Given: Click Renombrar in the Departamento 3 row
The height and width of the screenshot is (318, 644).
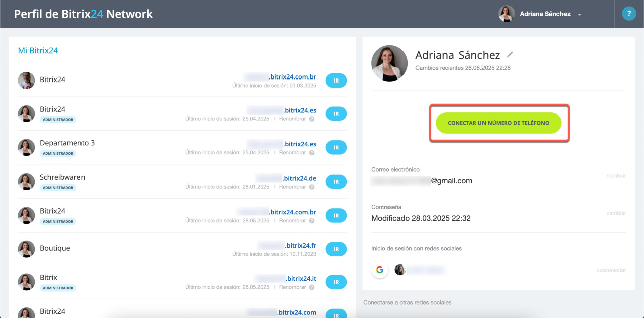Looking at the screenshot, I should 292,152.
